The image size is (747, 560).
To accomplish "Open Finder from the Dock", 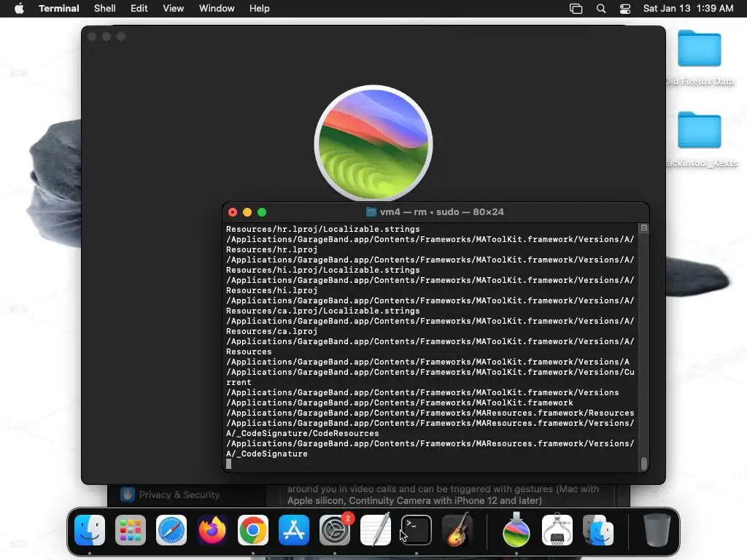I will (90, 530).
